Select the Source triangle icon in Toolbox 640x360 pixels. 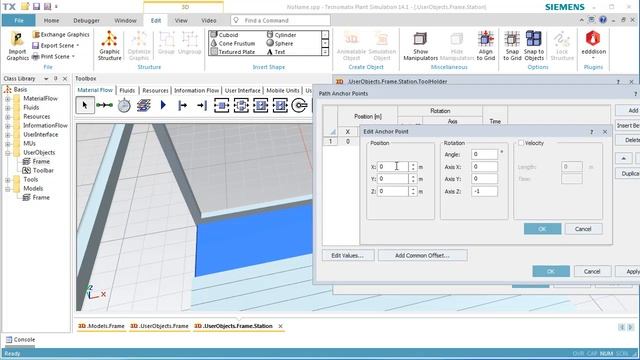tap(163, 105)
